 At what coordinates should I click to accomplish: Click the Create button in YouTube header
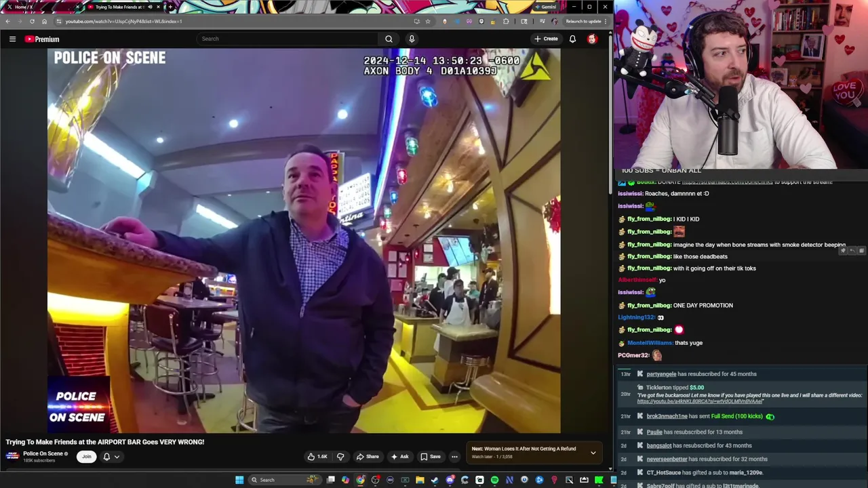coord(546,39)
